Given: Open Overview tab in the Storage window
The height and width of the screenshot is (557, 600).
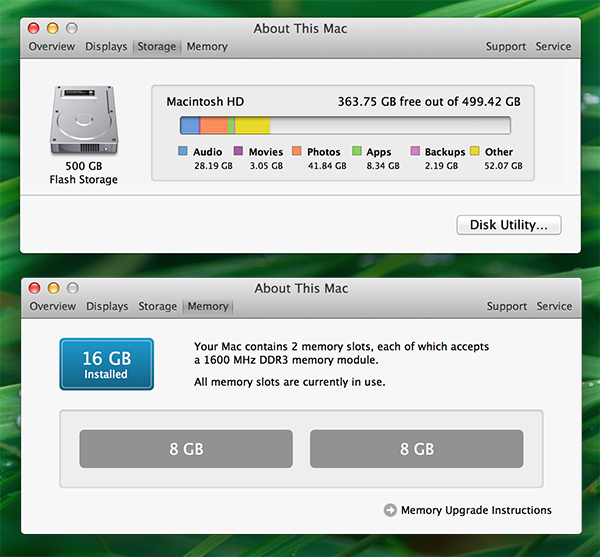Looking at the screenshot, I should tap(52, 46).
